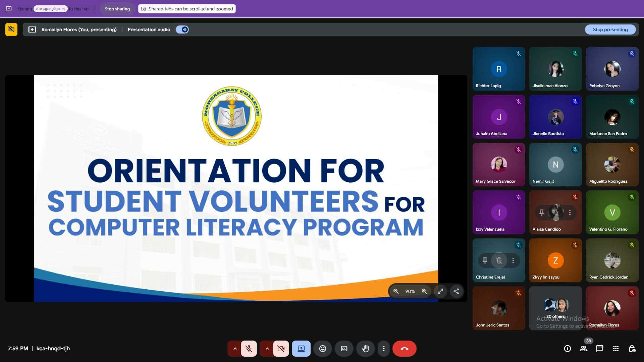The image size is (644, 362).
Task: Open the emoji reactions button
Action: pos(322,349)
